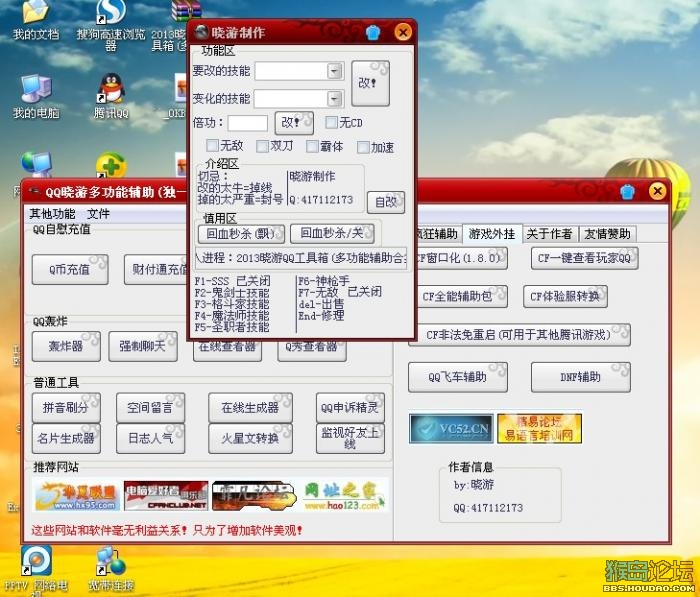
Task: Open the 易语言培训网 banner
Action: tap(539, 428)
